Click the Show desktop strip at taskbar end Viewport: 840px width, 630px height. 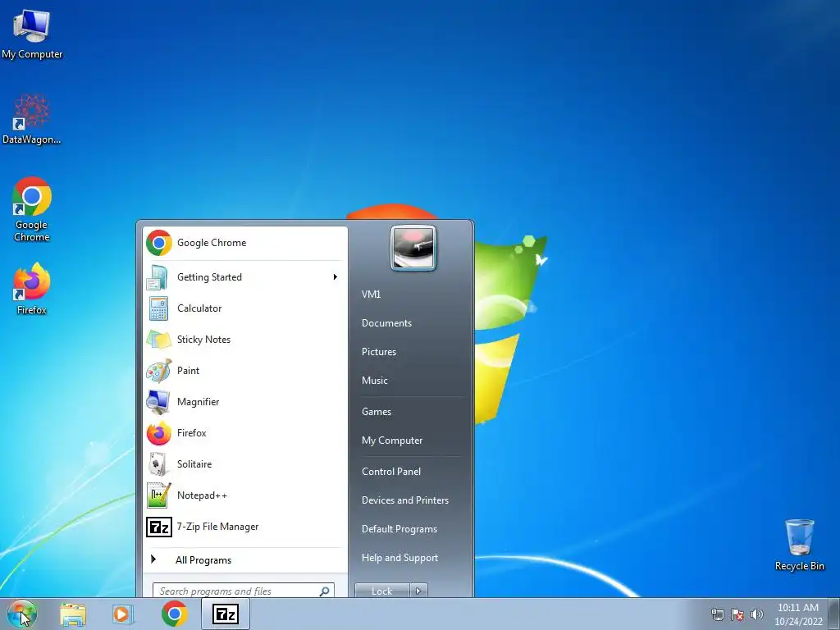point(835,614)
